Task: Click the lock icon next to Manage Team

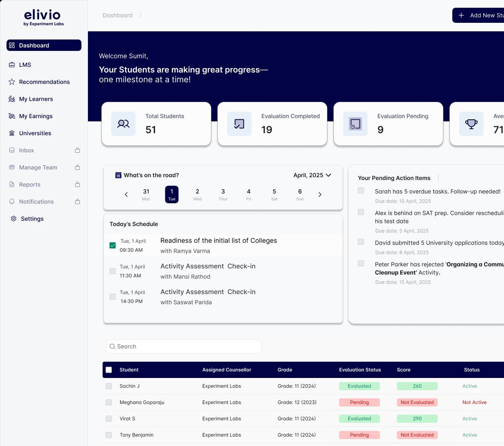Action: click(x=77, y=167)
